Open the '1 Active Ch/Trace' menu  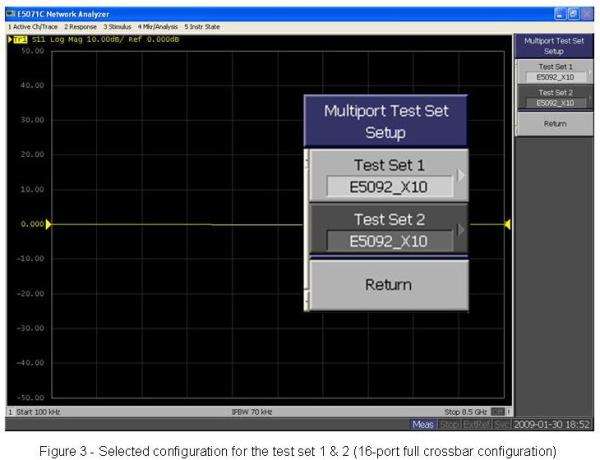click(33, 27)
